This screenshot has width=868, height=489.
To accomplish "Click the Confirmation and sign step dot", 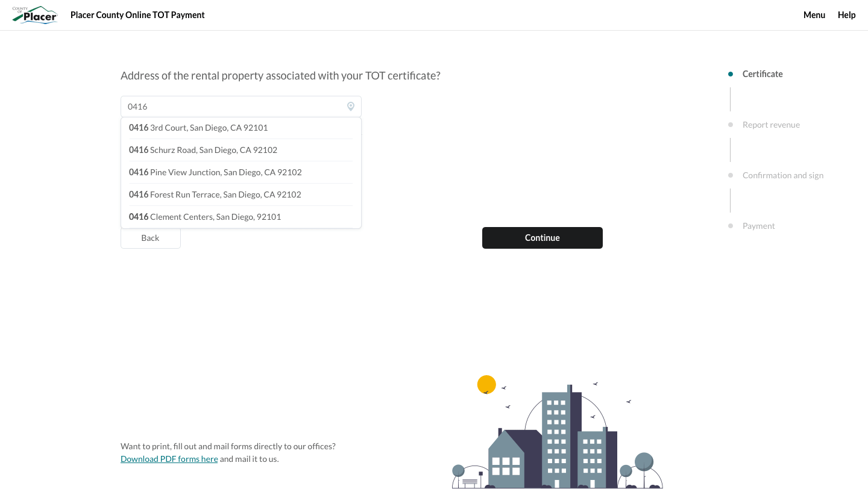I will pyautogui.click(x=730, y=175).
